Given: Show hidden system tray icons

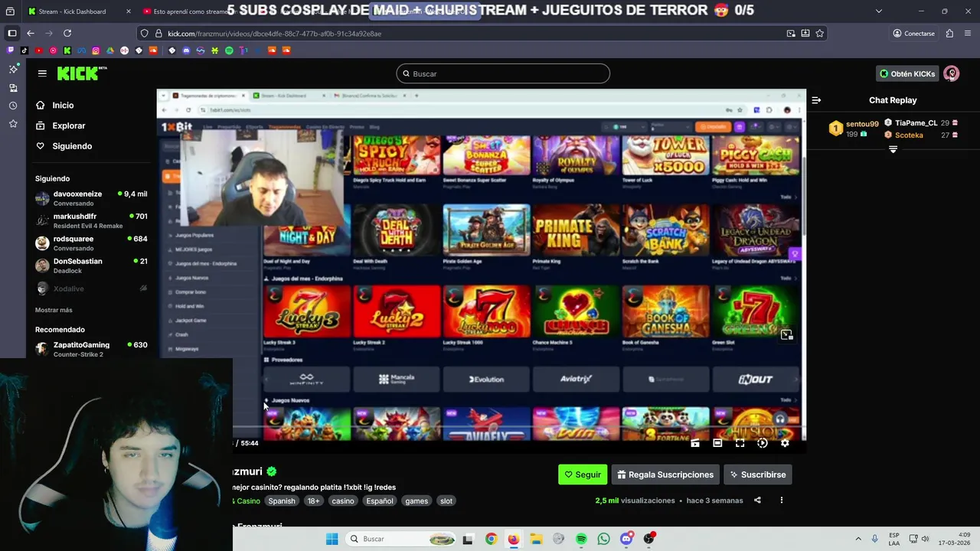Looking at the screenshot, I should click(857, 539).
